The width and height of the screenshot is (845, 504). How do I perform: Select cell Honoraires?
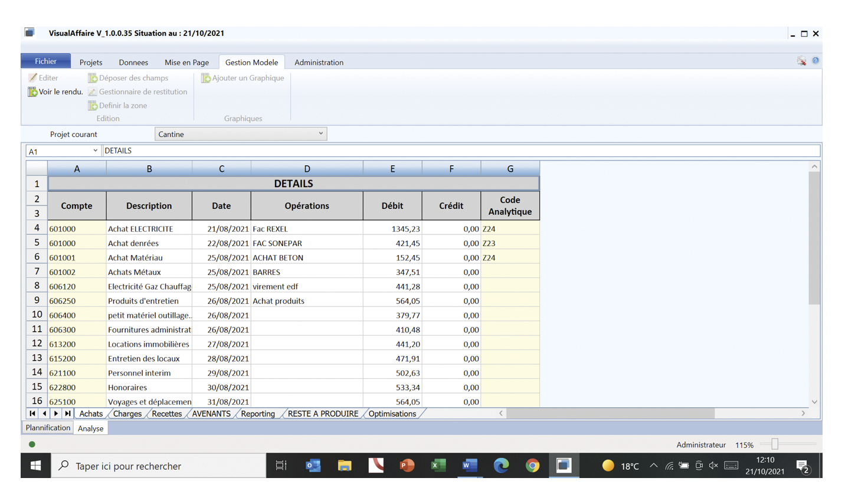coord(149,387)
